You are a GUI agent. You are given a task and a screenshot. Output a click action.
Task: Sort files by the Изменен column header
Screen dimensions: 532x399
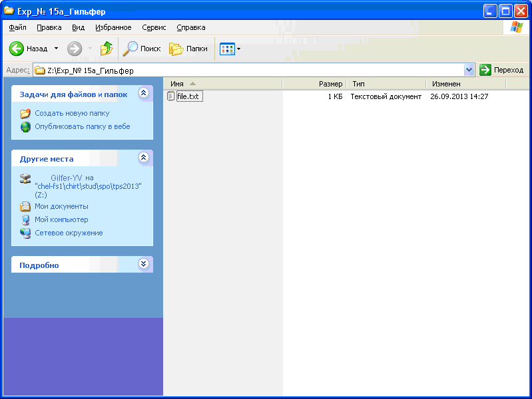(466, 84)
